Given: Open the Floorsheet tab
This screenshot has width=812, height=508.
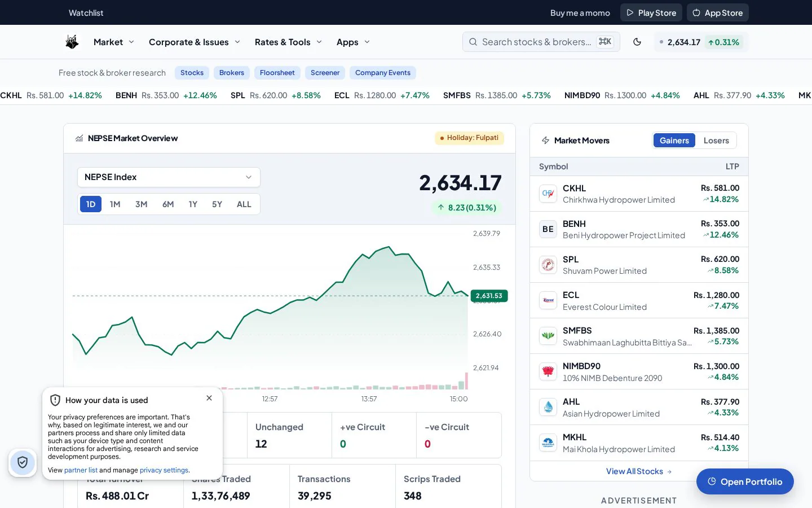Looking at the screenshot, I should coord(277,73).
